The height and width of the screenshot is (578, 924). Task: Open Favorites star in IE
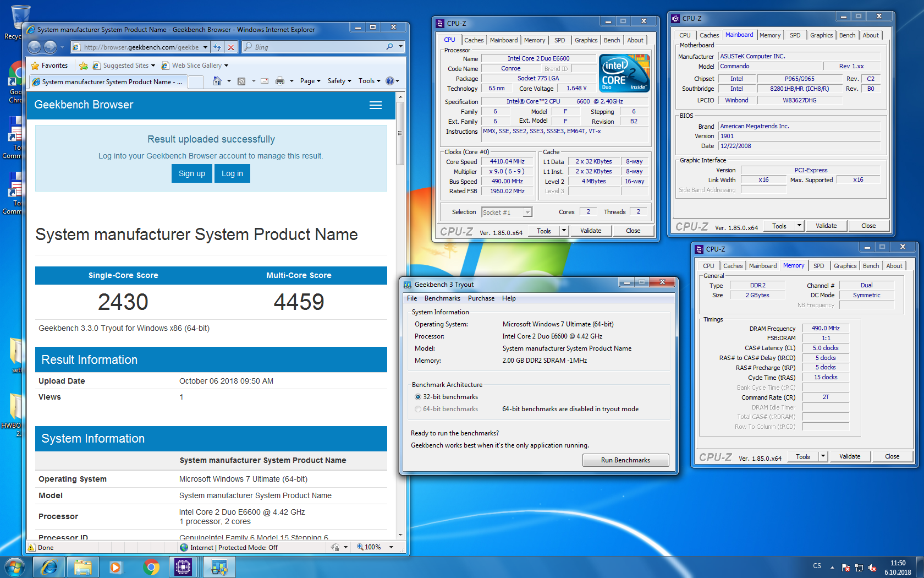50,66
